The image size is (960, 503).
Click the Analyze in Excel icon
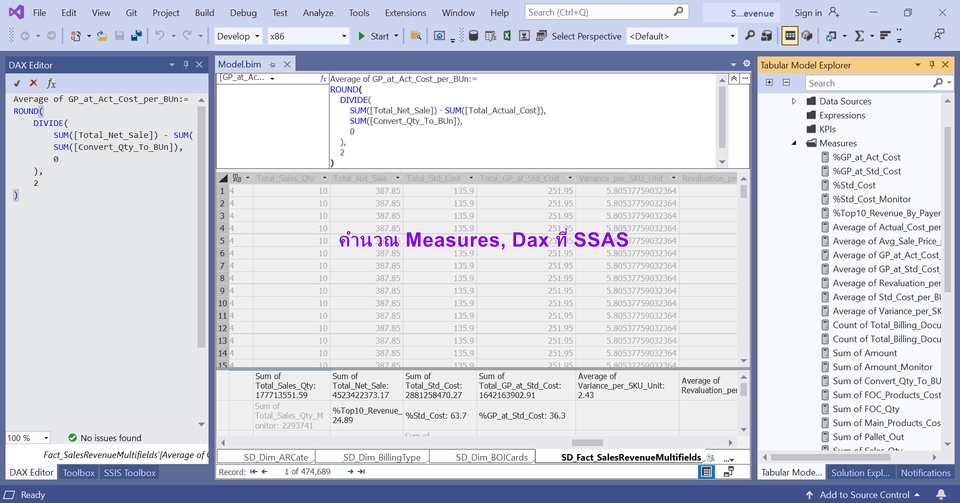[x=508, y=36]
